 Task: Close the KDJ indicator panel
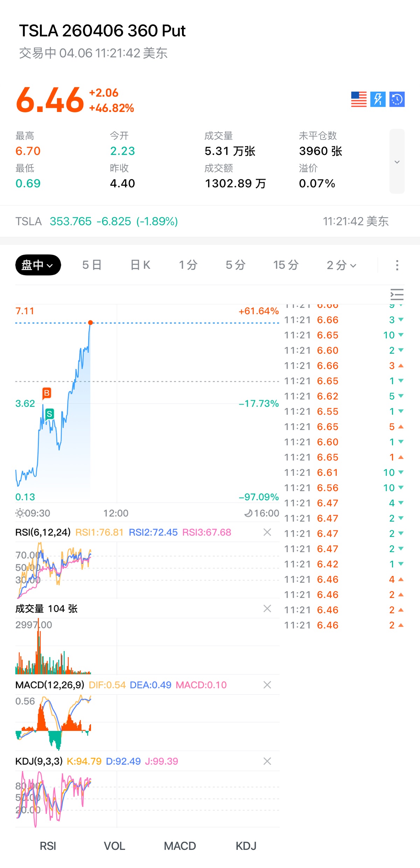(x=267, y=761)
